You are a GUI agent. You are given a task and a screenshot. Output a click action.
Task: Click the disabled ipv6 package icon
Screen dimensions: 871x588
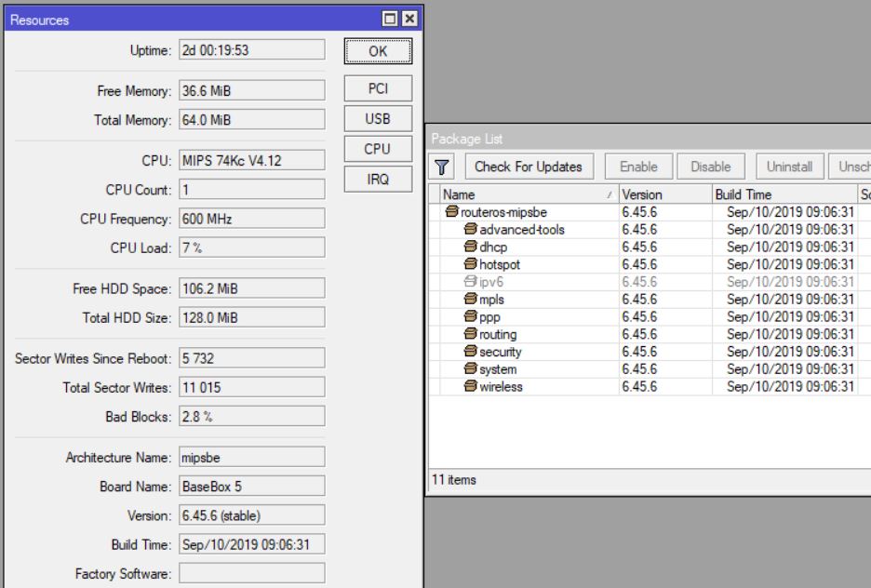pos(471,282)
